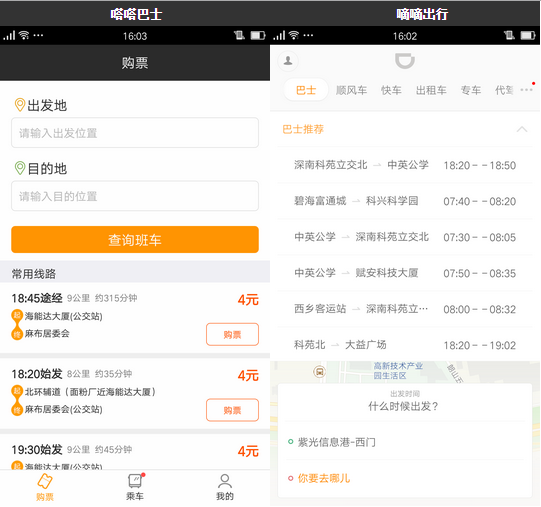Click the 目的地 input field
Image resolution: width=541 pixels, height=507 pixels.
tap(135, 196)
